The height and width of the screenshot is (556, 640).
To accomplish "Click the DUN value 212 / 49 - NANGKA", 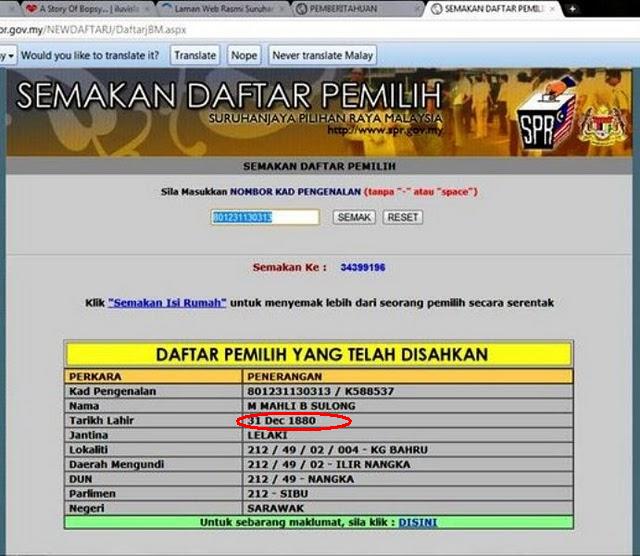I will tap(300, 479).
